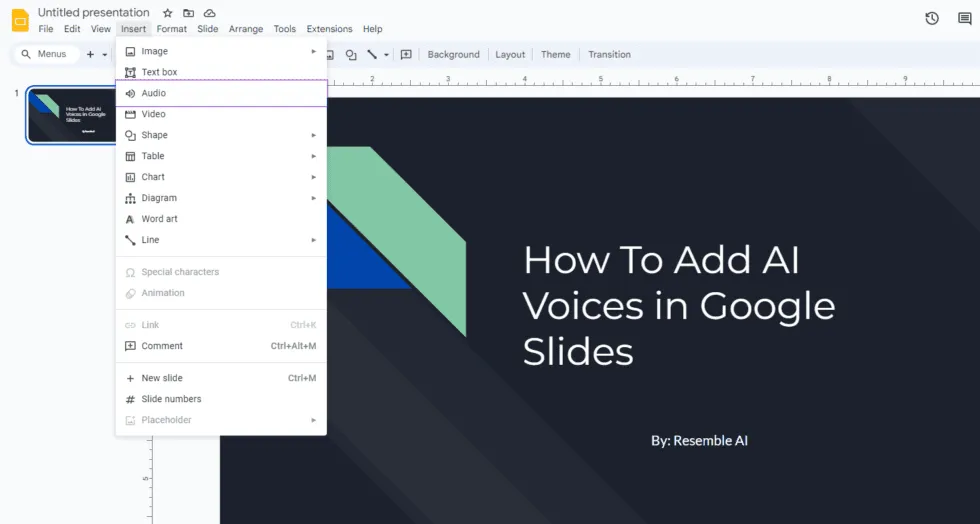Click the Theme button
This screenshot has height=524, width=980.
555,54
